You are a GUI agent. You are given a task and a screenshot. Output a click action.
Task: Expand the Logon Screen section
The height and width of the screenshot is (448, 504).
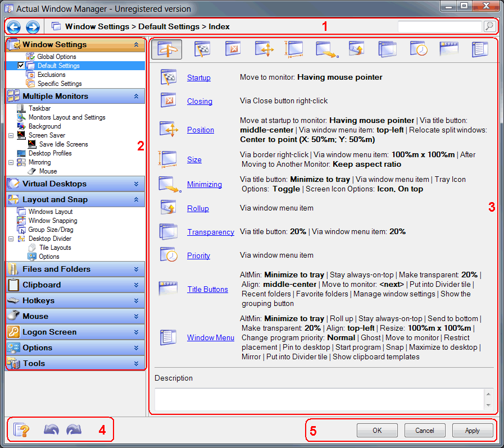coord(137,332)
